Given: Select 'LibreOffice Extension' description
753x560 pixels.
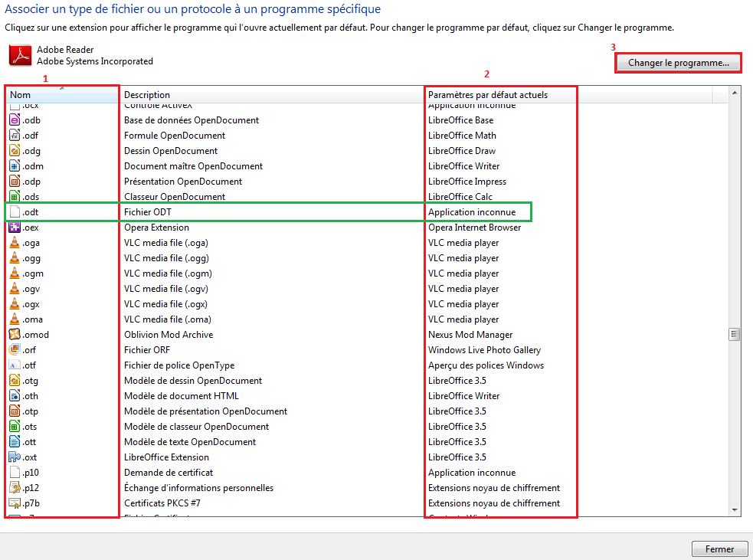Looking at the screenshot, I should tap(167, 457).
